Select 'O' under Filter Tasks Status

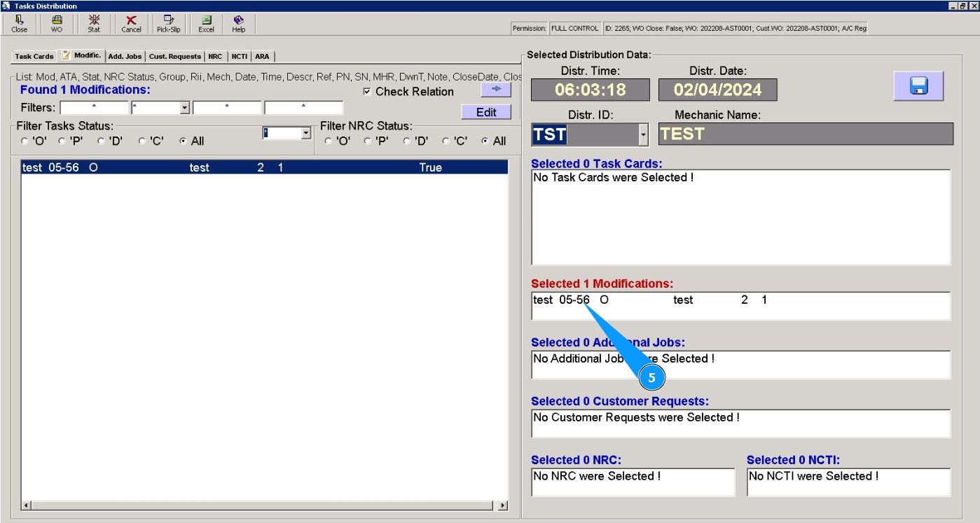pos(25,141)
